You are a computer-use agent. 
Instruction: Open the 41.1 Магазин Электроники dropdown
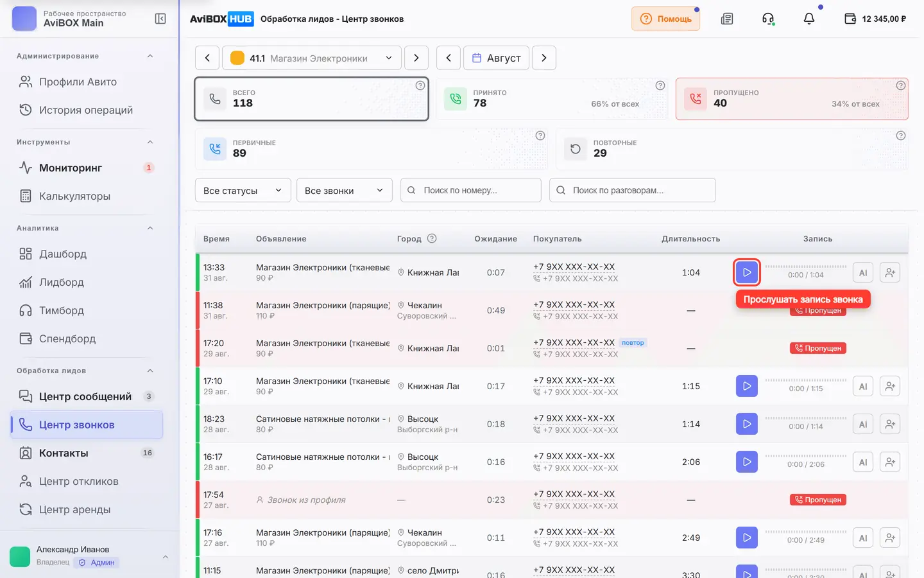click(x=312, y=58)
